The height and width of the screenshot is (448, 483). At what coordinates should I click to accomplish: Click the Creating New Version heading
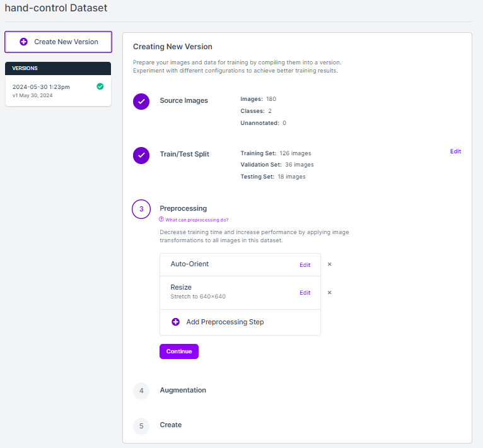[173, 47]
